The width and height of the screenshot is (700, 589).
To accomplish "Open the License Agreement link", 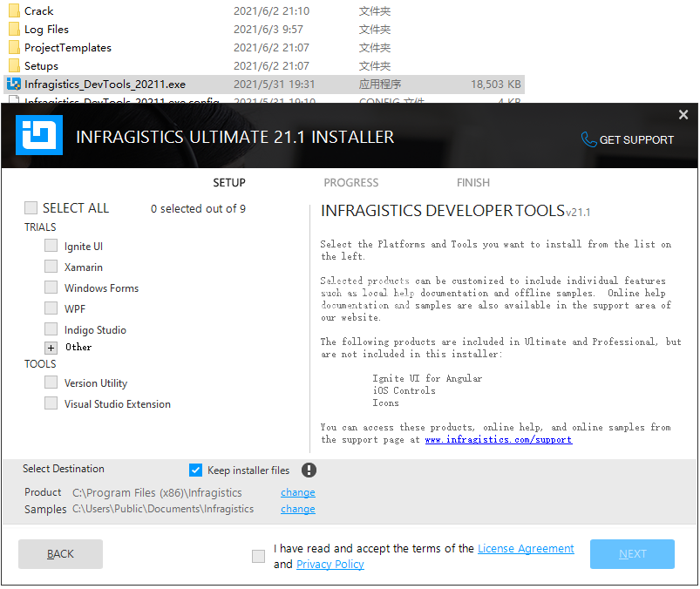I will pyautogui.click(x=526, y=548).
